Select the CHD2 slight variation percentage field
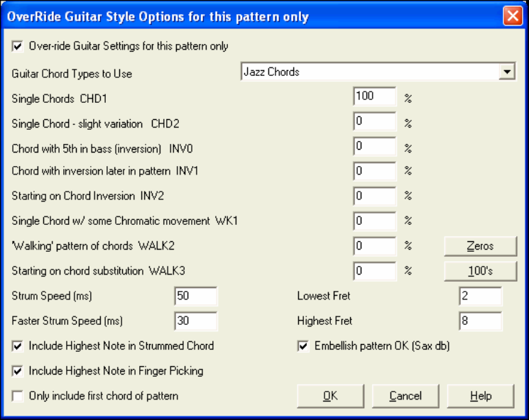529x420 pixels. tap(373, 122)
